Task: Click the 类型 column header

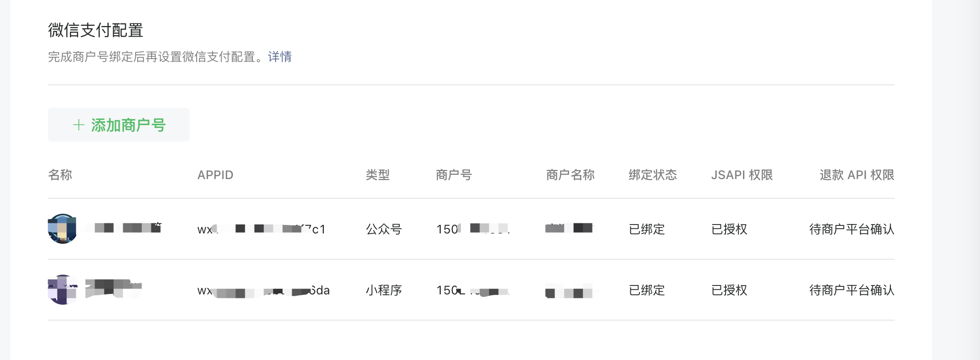Action: coord(378,175)
